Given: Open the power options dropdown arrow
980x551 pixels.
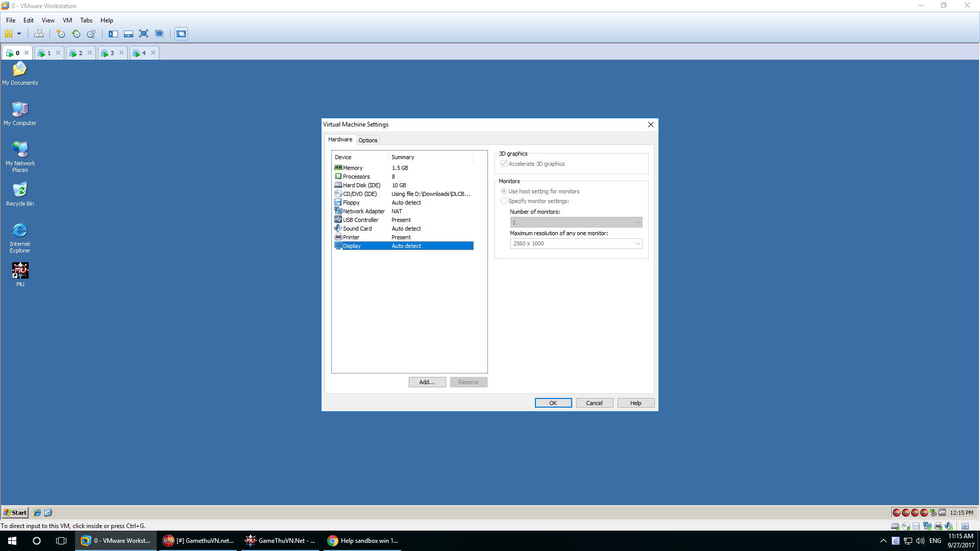Looking at the screenshot, I should click(x=19, y=34).
